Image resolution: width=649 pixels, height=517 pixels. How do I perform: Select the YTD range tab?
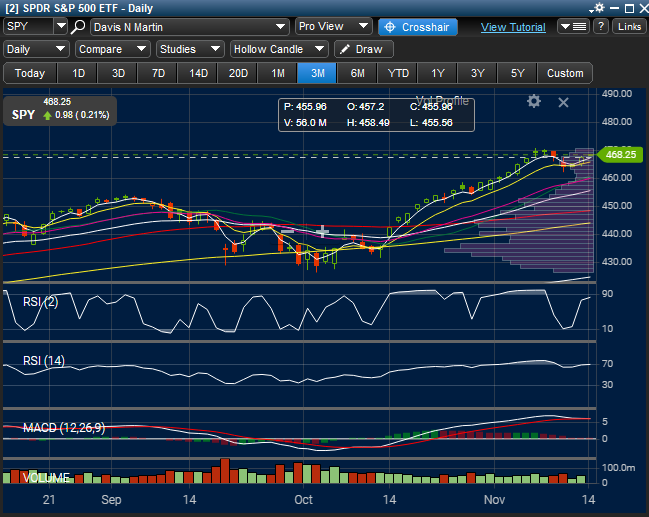[398, 73]
